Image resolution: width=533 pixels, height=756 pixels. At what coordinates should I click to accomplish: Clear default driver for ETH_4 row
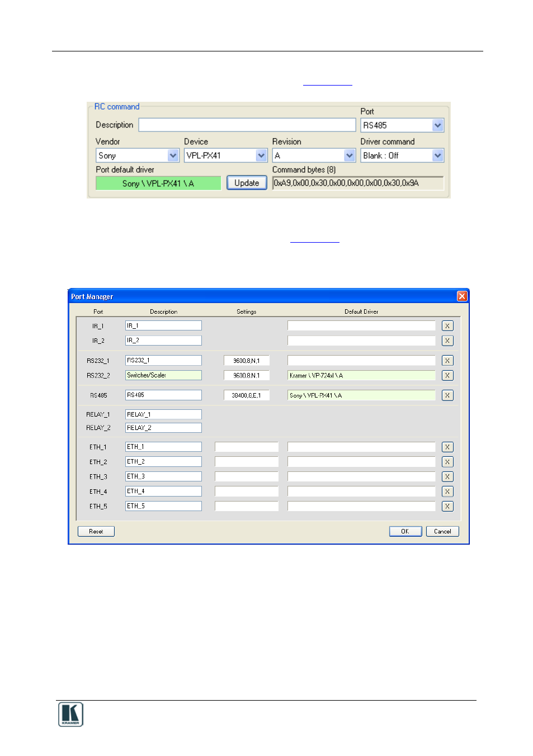447,492
